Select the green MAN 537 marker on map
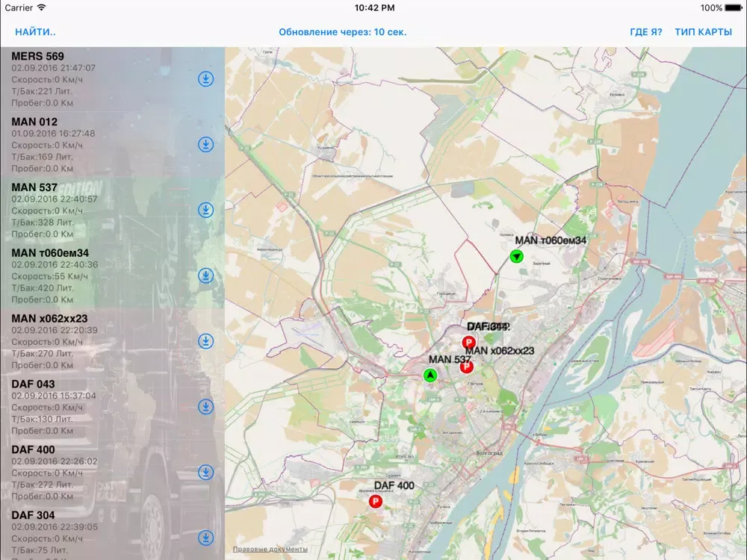Screen dimensions: 747x560 tap(430, 375)
